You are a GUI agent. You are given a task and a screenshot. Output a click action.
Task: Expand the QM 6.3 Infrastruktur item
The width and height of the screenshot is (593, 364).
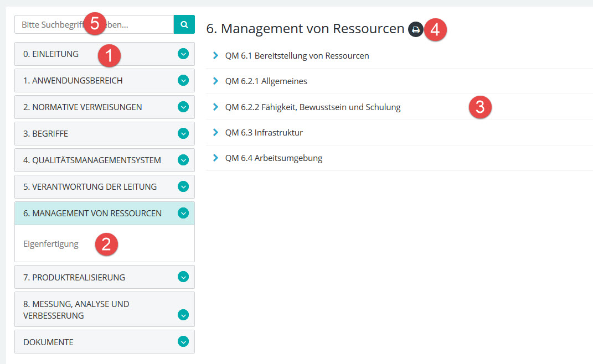264,133
